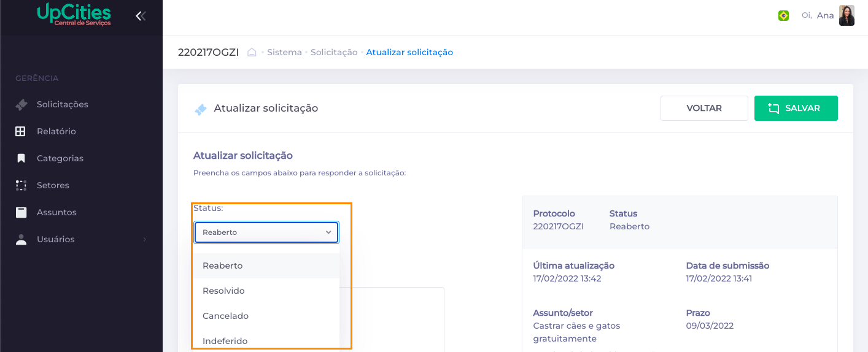Collapse the sidebar with double-chevron icon
This screenshot has width=868, height=352.
(141, 16)
